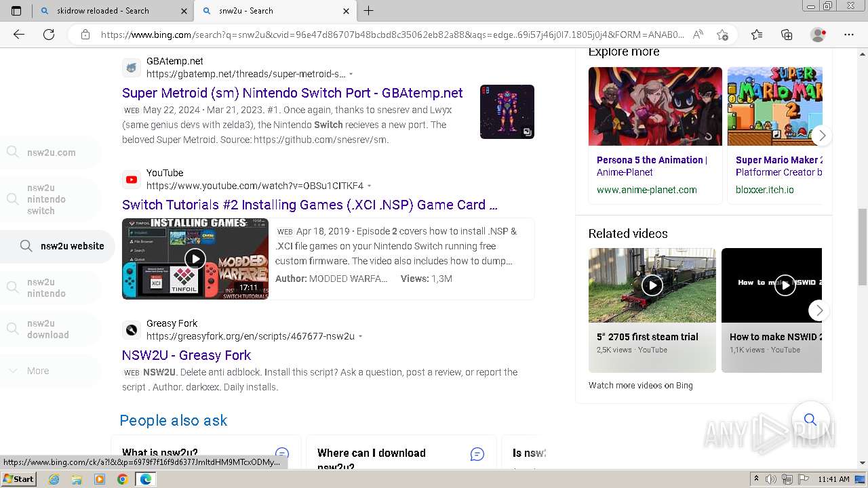Play the Installing Games video thumbnail
The width and height of the screenshot is (868, 488).
point(195,258)
